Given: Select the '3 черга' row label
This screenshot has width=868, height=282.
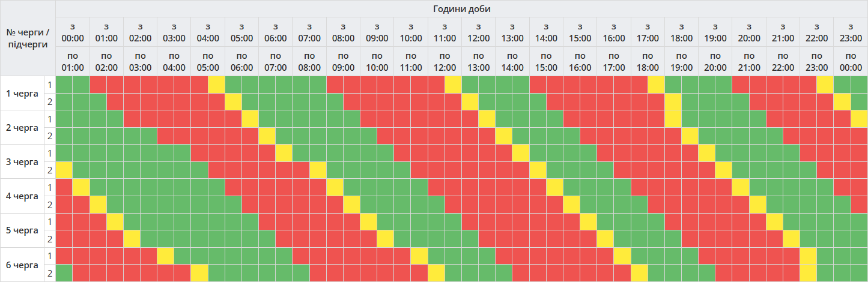Looking at the screenshot, I should click(x=22, y=161).
